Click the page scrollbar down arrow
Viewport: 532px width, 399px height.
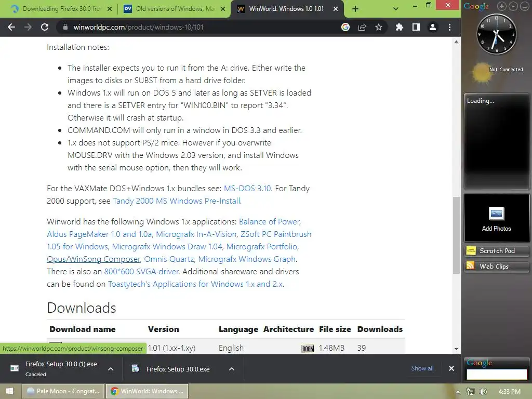(456, 349)
